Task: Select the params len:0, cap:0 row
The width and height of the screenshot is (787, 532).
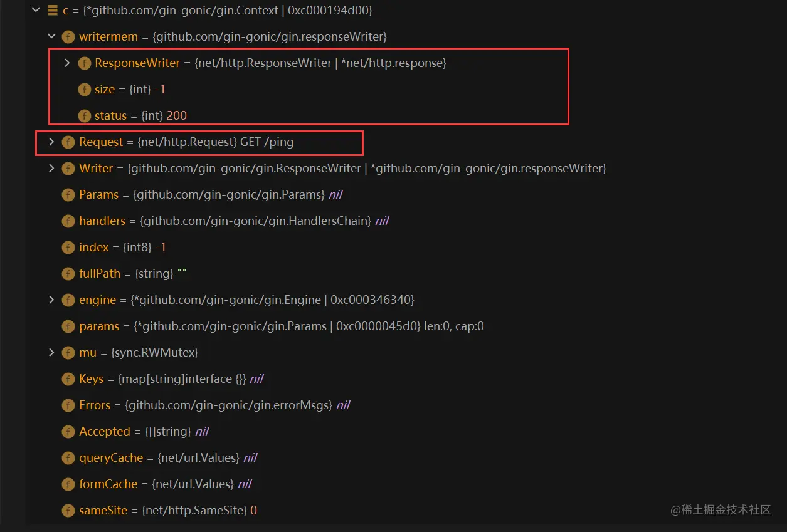Action: (x=273, y=326)
